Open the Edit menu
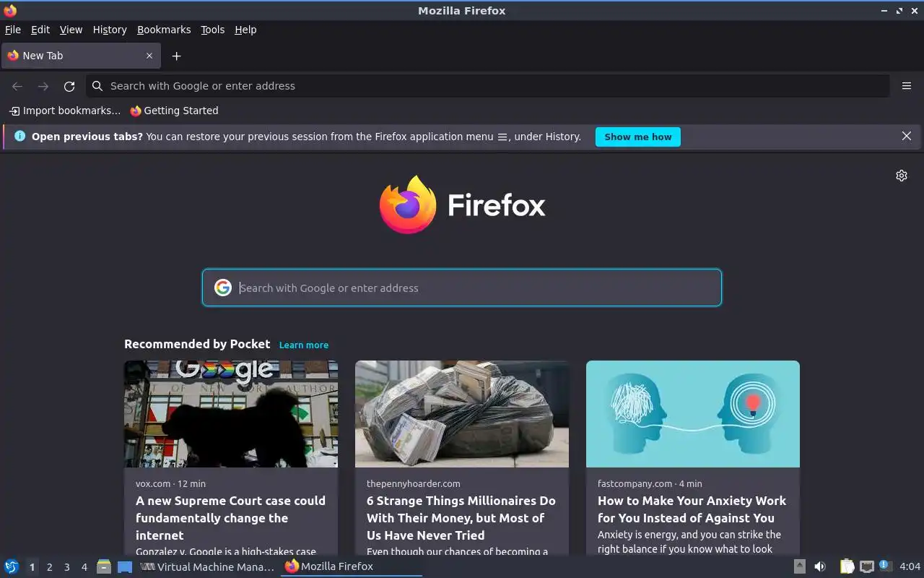 click(40, 30)
